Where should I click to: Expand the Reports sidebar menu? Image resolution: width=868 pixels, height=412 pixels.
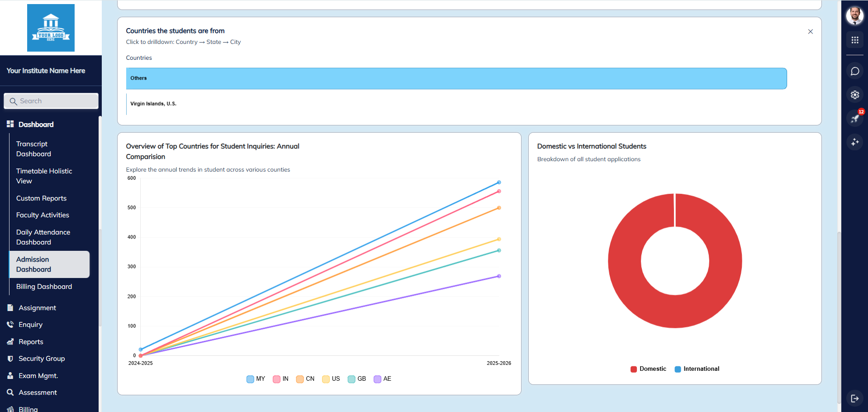pyautogui.click(x=31, y=342)
